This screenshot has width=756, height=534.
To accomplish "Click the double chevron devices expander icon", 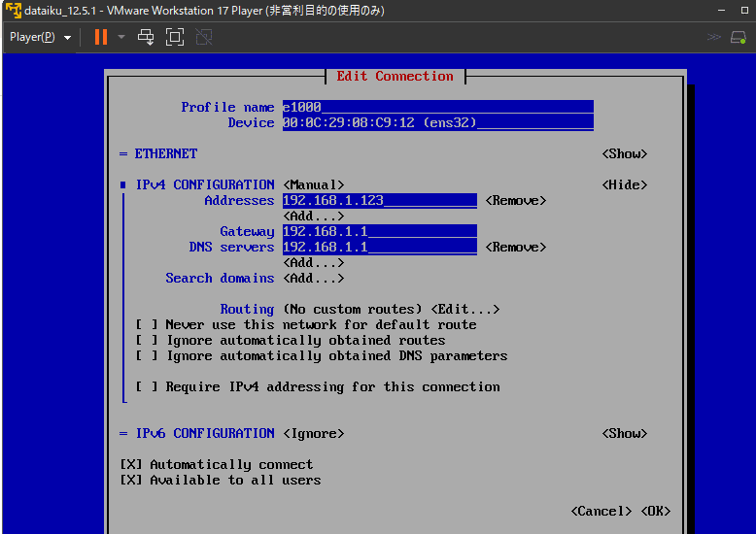I will pos(714,37).
